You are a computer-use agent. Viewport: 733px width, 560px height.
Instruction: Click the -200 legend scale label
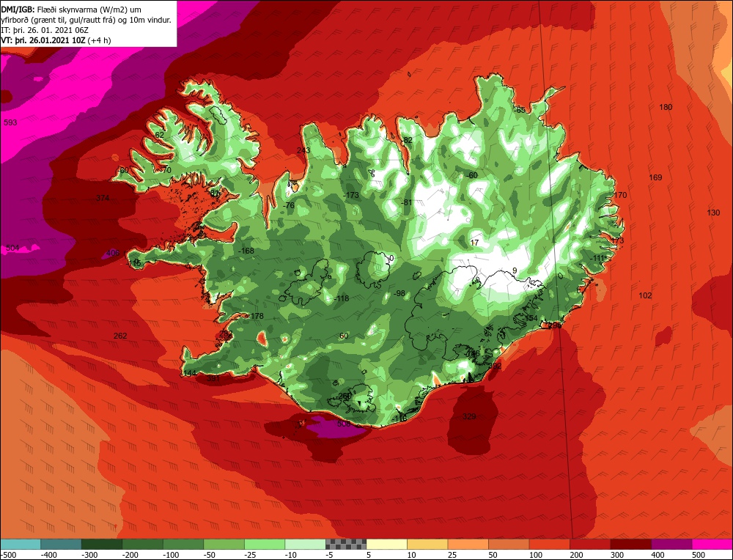click(x=130, y=555)
